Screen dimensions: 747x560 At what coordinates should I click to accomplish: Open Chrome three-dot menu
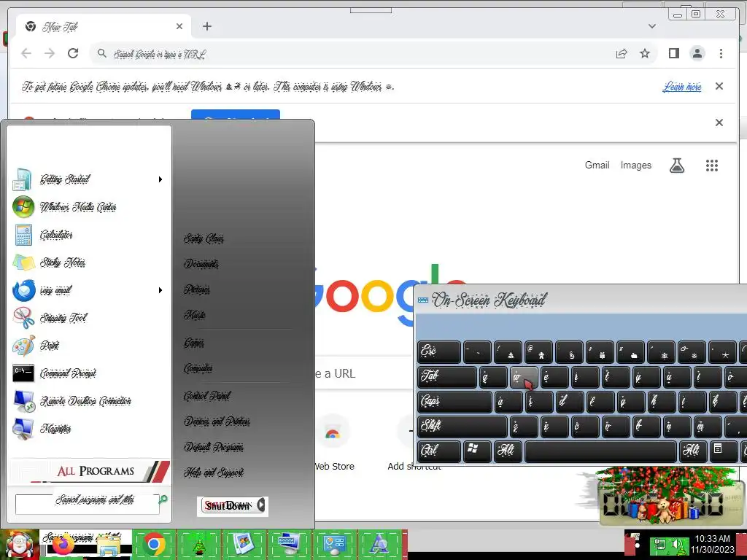(721, 53)
